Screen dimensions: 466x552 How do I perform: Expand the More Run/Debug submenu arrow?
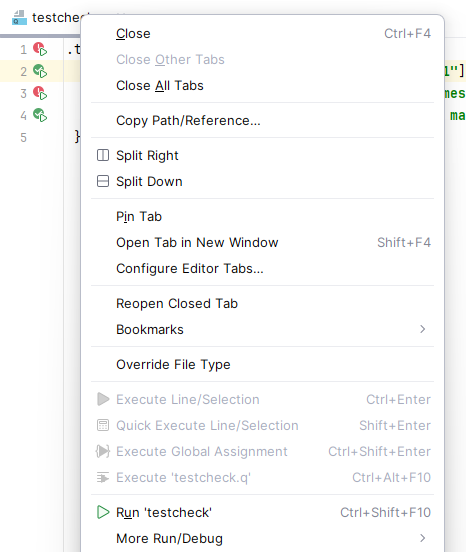pos(422,538)
